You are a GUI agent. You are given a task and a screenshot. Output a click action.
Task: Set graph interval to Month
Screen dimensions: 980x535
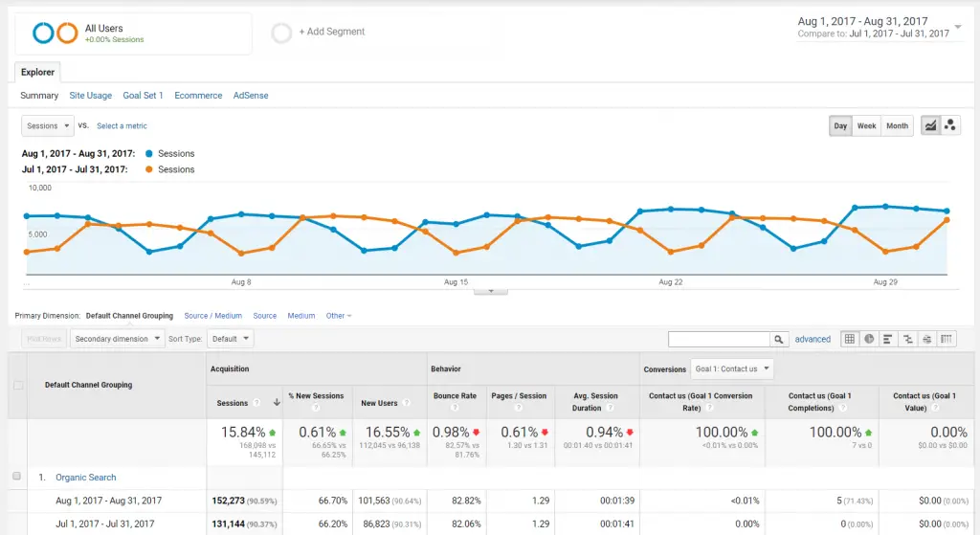897,125
